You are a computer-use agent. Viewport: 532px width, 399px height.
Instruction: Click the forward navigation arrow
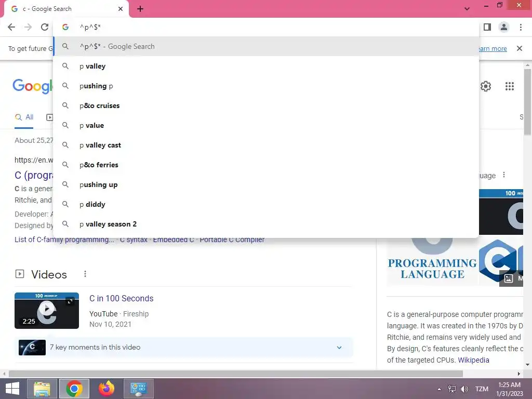(x=28, y=27)
